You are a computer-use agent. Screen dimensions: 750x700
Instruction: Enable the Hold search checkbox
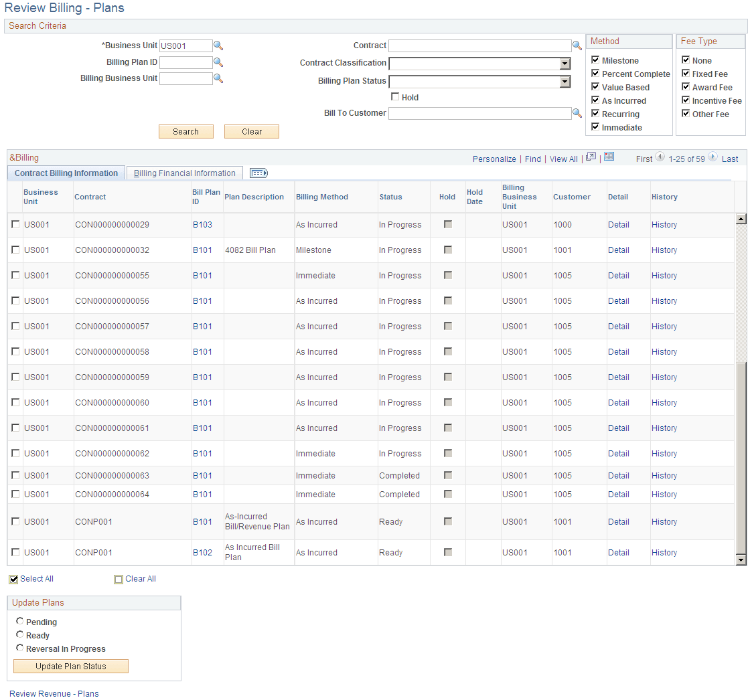pyautogui.click(x=395, y=96)
